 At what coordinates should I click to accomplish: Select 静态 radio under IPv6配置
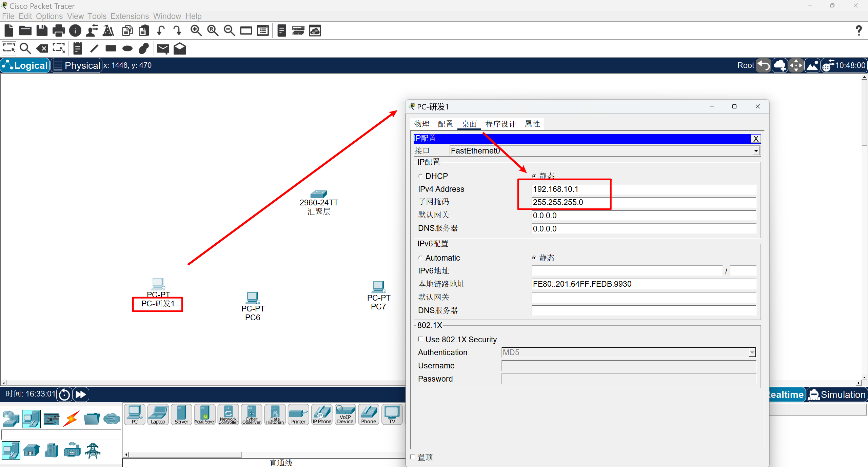[534, 258]
